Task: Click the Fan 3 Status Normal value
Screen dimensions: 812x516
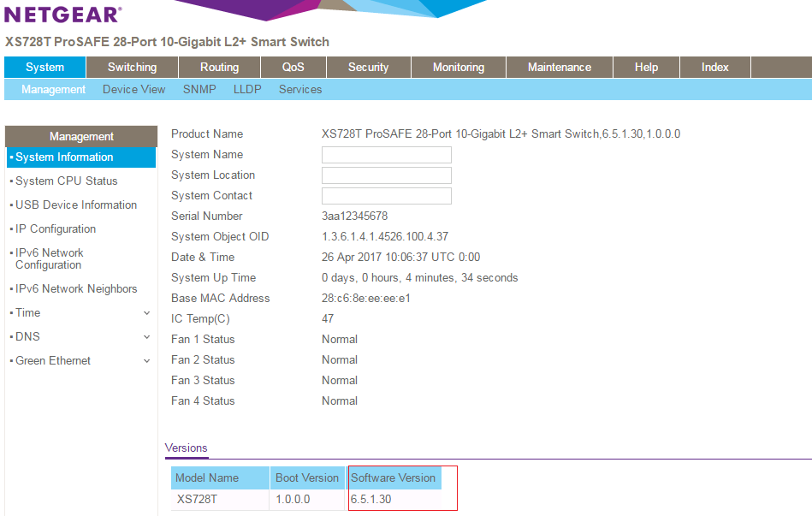Action: tap(340, 380)
